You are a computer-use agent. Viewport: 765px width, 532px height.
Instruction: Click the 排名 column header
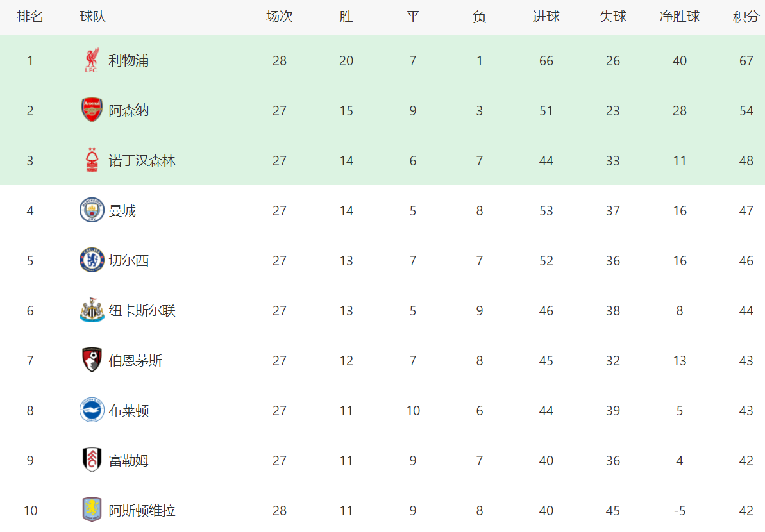30,17
